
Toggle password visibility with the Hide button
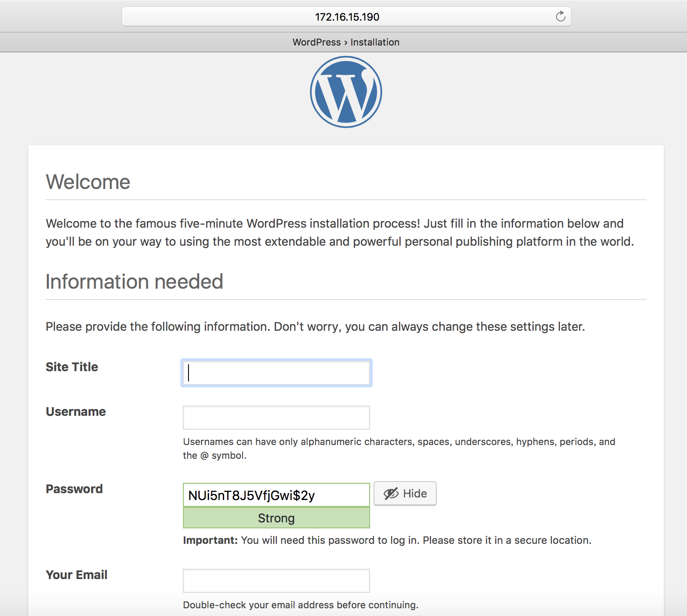coord(405,494)
